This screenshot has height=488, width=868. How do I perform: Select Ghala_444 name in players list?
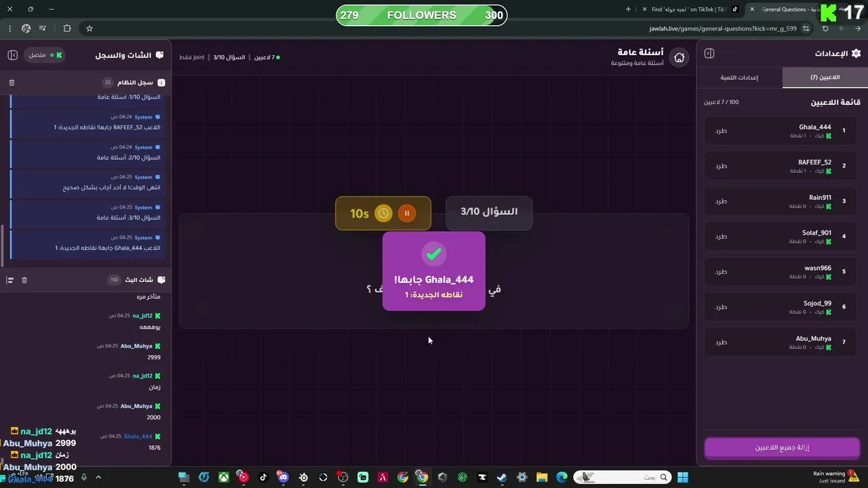(x=814, y=127)
